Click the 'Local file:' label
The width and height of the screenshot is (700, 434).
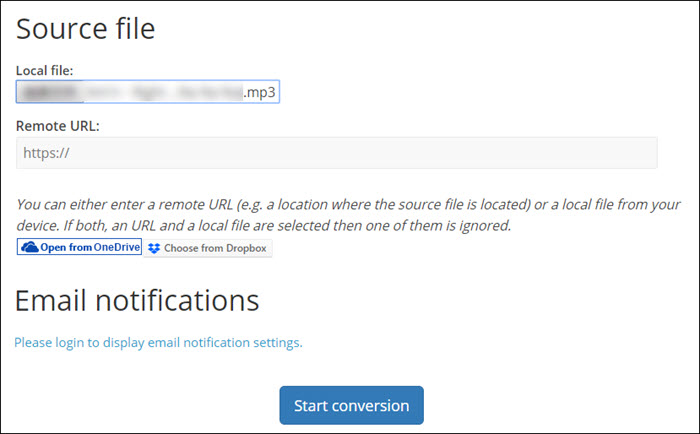50,70
